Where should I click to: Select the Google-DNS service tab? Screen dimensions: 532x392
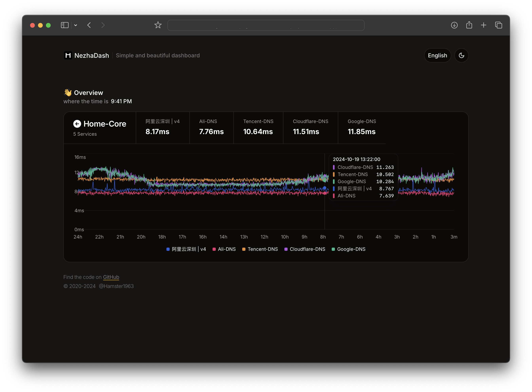(x=361, y=128)
